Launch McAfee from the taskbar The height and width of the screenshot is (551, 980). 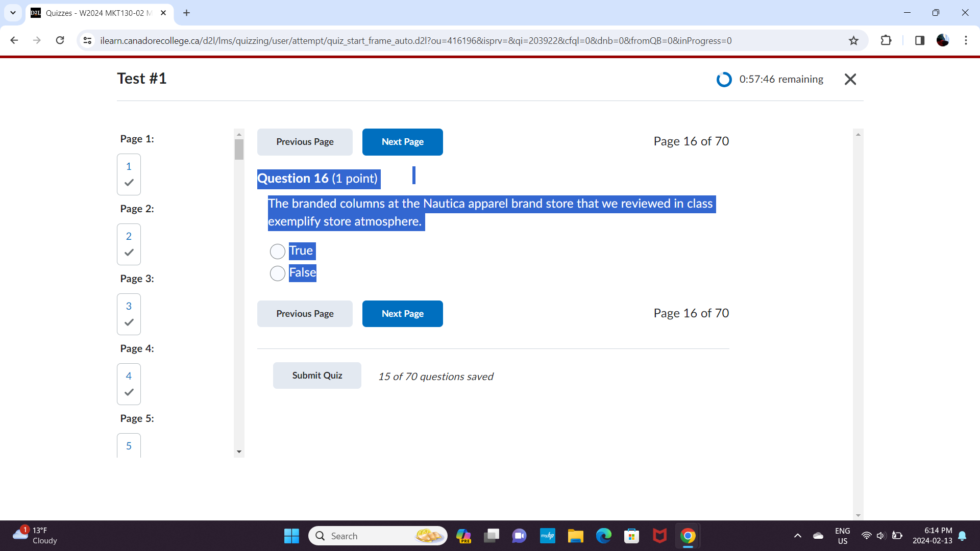coord(659,536)
